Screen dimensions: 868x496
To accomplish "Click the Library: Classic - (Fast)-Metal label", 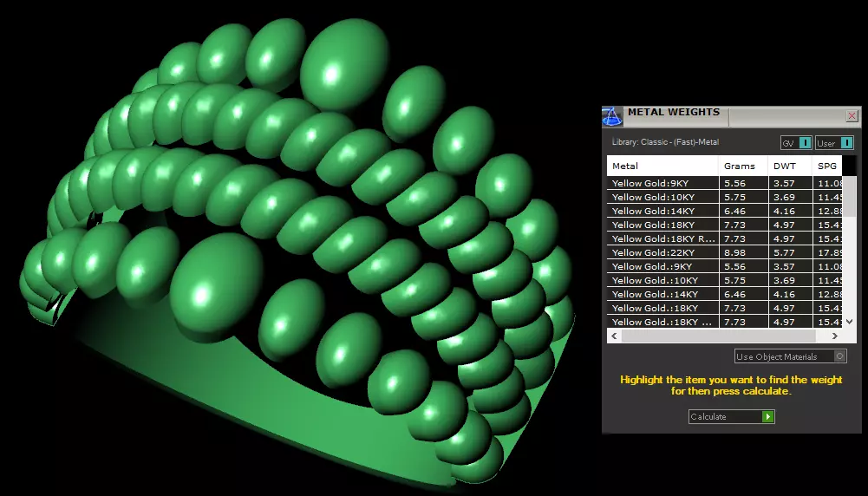I will (665, 142).
